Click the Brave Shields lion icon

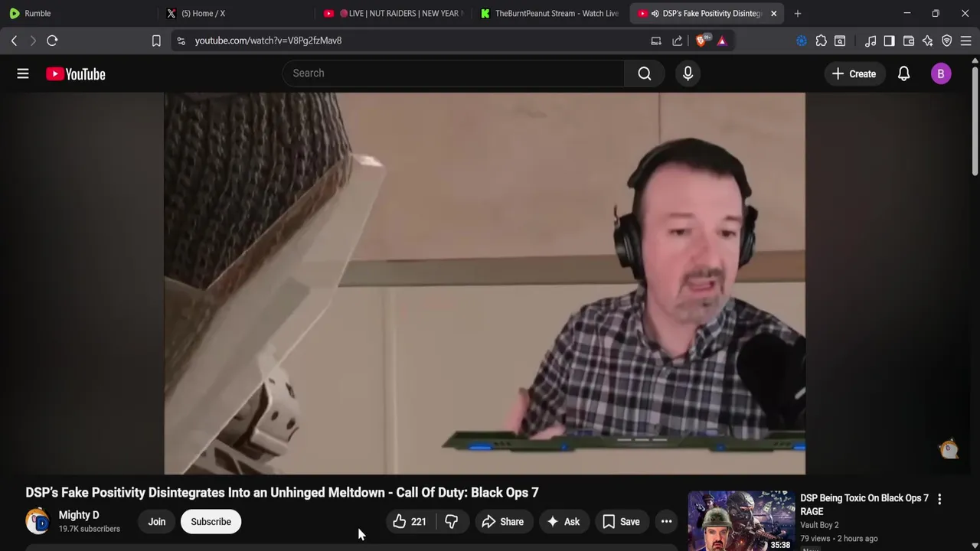[701, 41]
